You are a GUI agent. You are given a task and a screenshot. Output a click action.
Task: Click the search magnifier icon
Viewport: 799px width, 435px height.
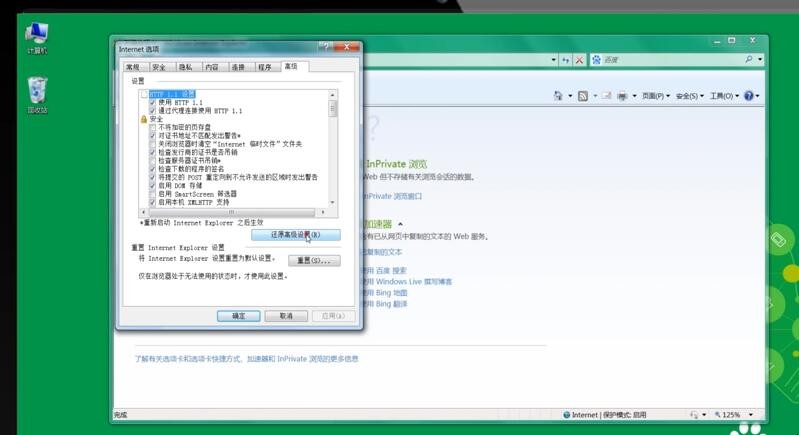tap(748, 60)
